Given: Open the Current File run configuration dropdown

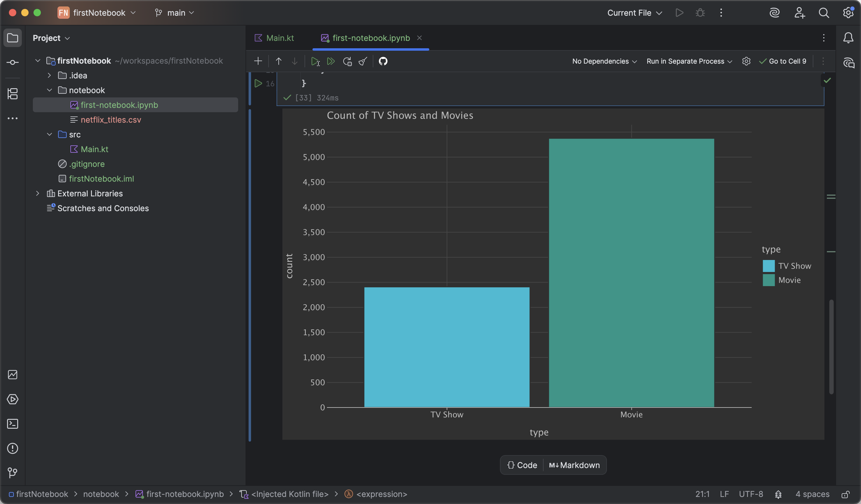Looking at the screenshot, I should click(x=635, y=13).
